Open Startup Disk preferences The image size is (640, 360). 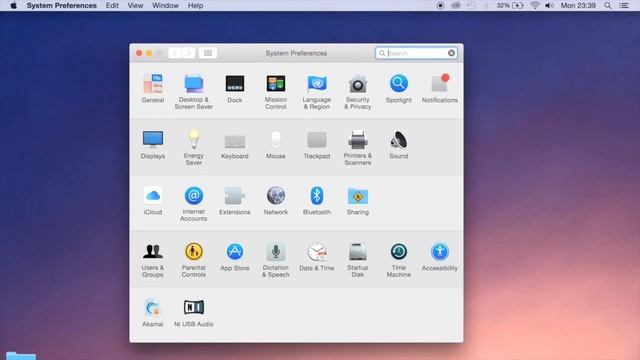pyautogui.click(x=358, y=260)
